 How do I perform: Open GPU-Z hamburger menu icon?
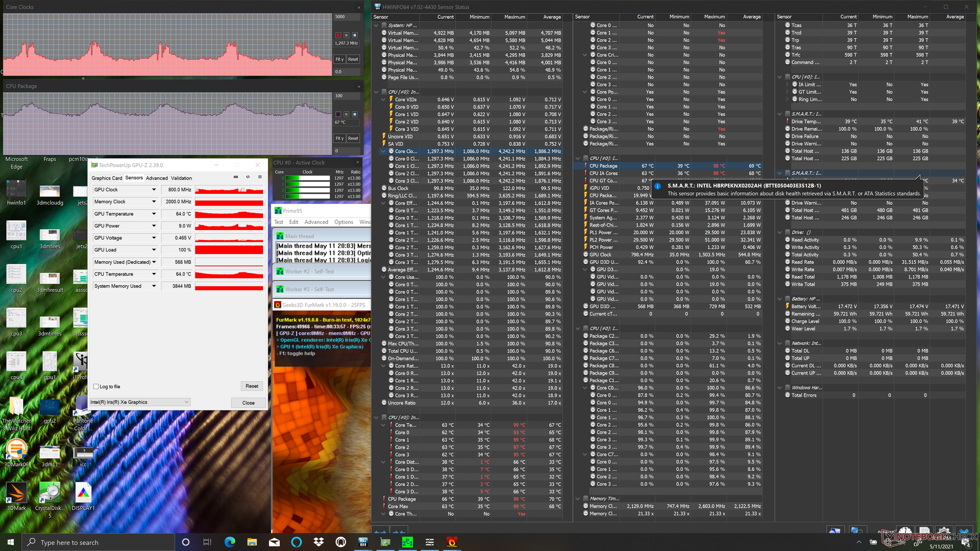pyautogui.click(x=260, y=177)
